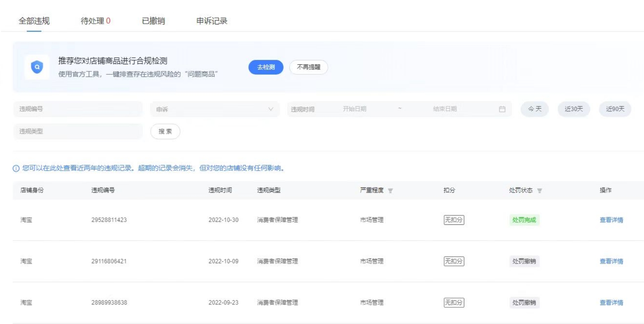
Task: Click the shield compliance check icon
Action: [37, 67]
